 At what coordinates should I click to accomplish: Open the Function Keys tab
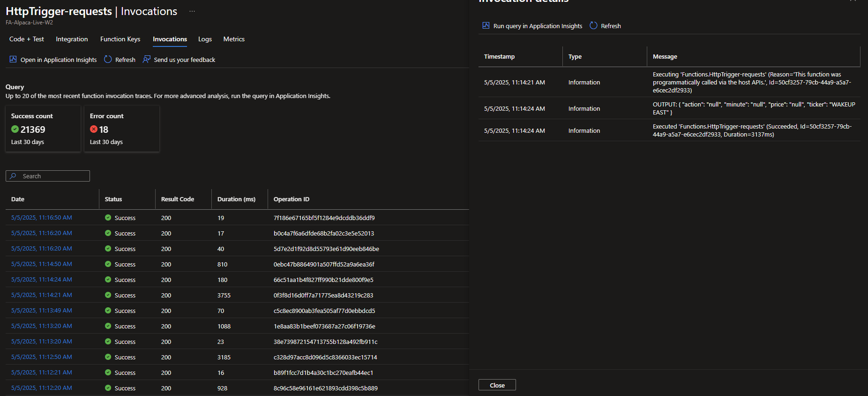point(120,39)
